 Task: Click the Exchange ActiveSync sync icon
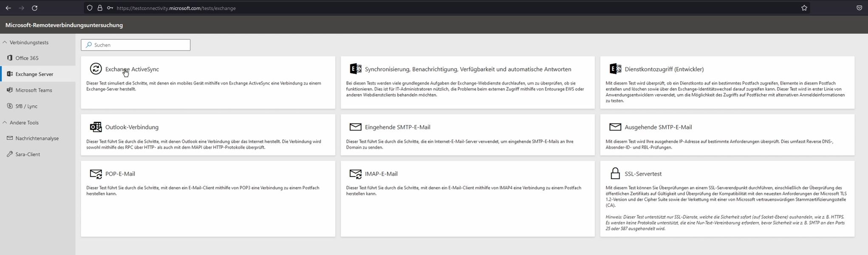pos(96,69)
